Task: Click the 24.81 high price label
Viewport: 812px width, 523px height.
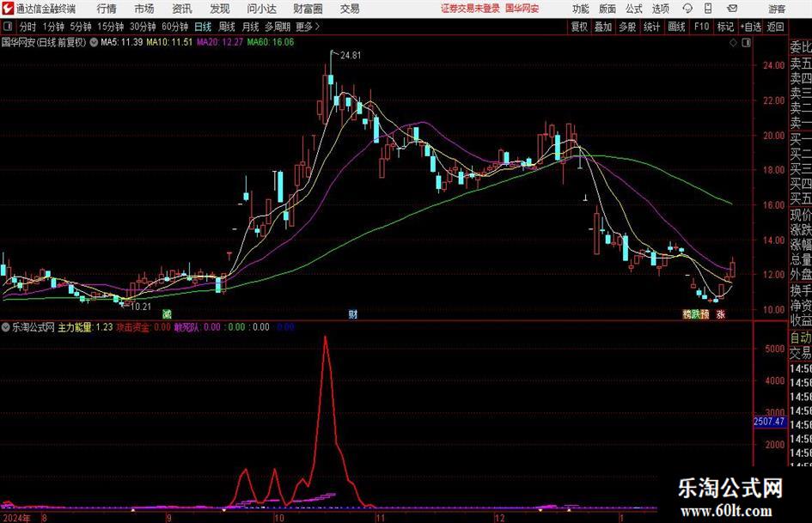Action: (x=351, y=56)
